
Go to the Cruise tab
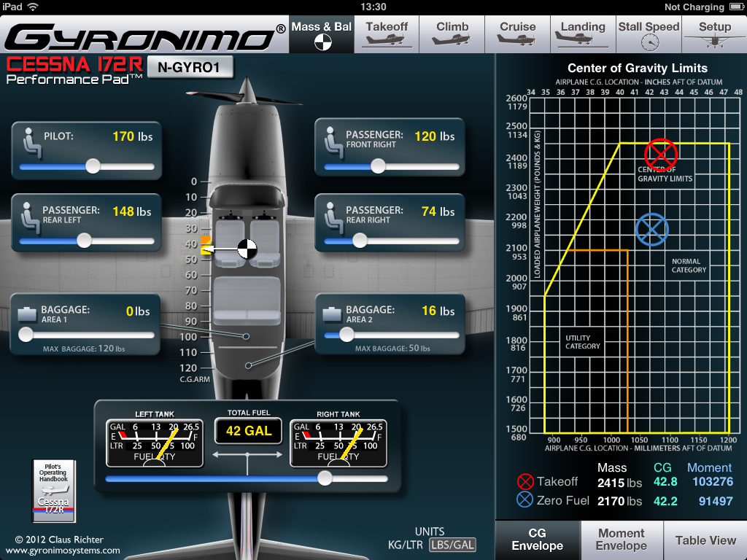(518, 34)
